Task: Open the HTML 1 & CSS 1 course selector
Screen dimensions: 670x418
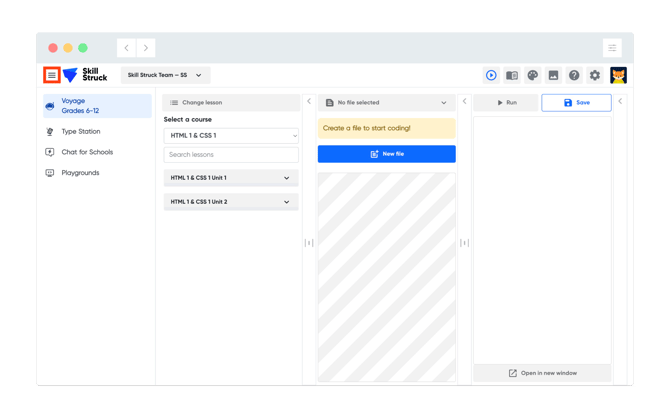Action: pos(231,135)
